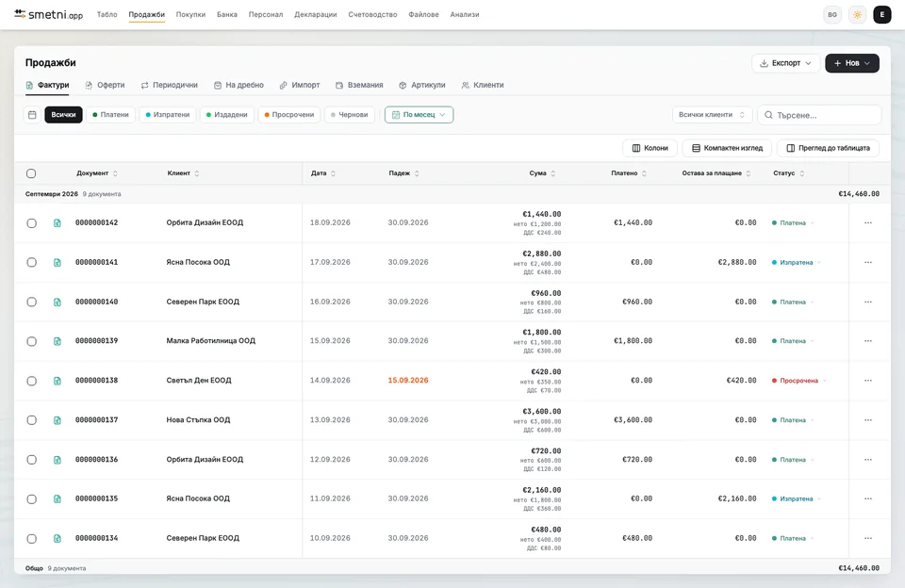Image resolution: width=905 pixels, height=588 pixels.
Task: Click the Колони button
Action: click(650, 148)
